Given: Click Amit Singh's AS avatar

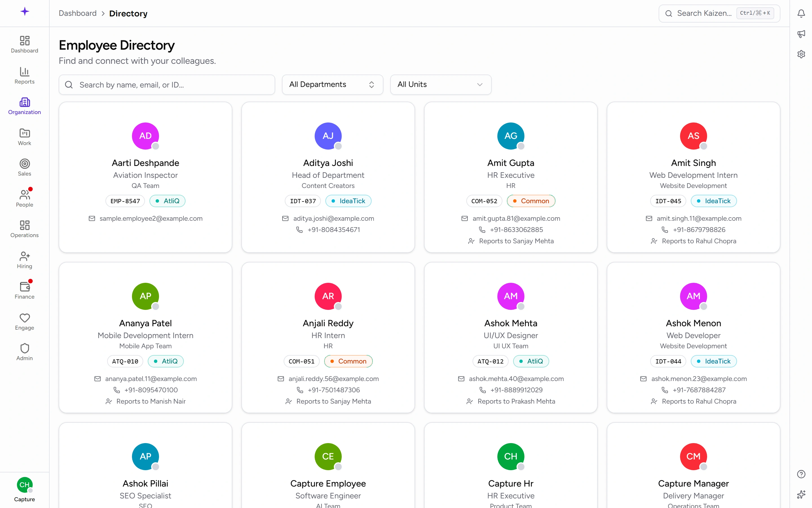Looking at the screenshot, I should [x=693, y=136].
